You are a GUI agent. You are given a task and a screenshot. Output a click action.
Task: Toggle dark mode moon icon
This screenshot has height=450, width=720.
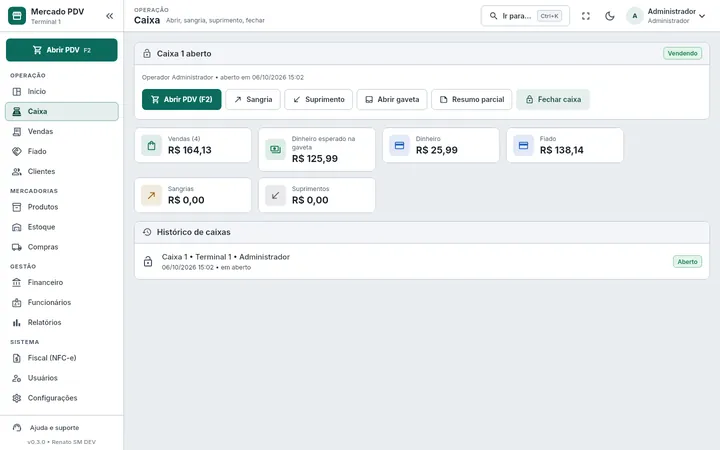pyautogui.click(x=609, y=16)
